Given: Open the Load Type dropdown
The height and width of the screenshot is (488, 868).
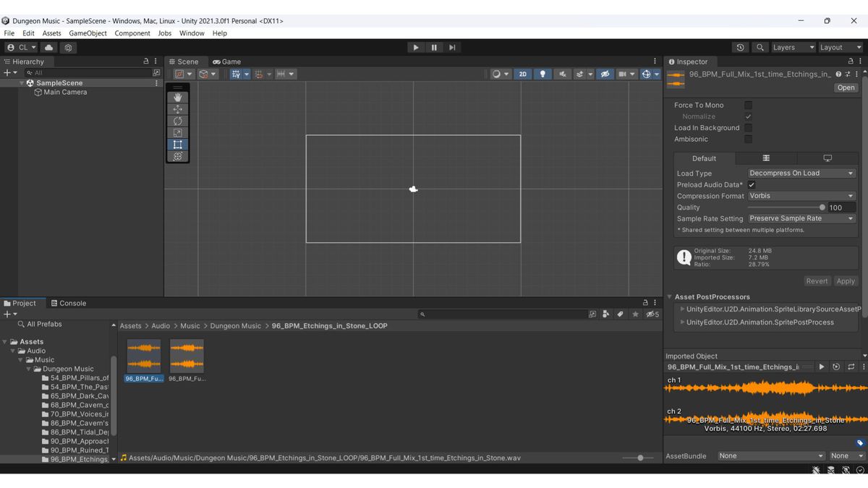Looking at the screenshot, I should point(801,174).
